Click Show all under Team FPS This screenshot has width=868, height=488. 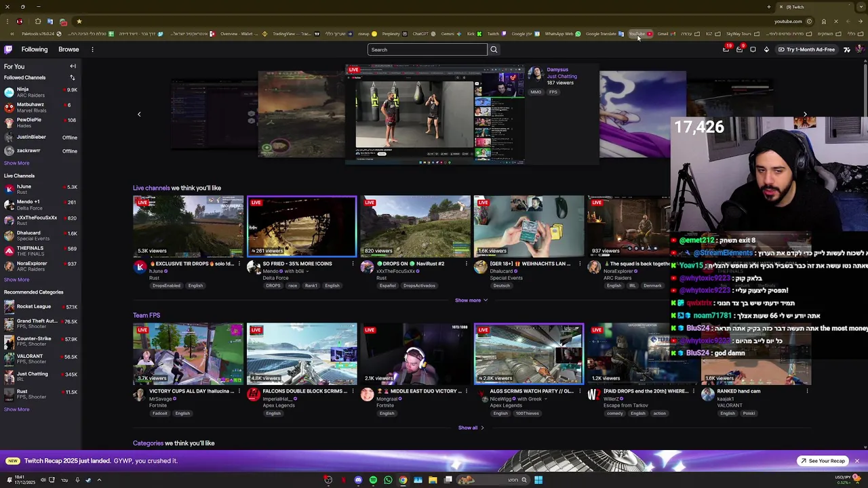(x=471, y=428)
